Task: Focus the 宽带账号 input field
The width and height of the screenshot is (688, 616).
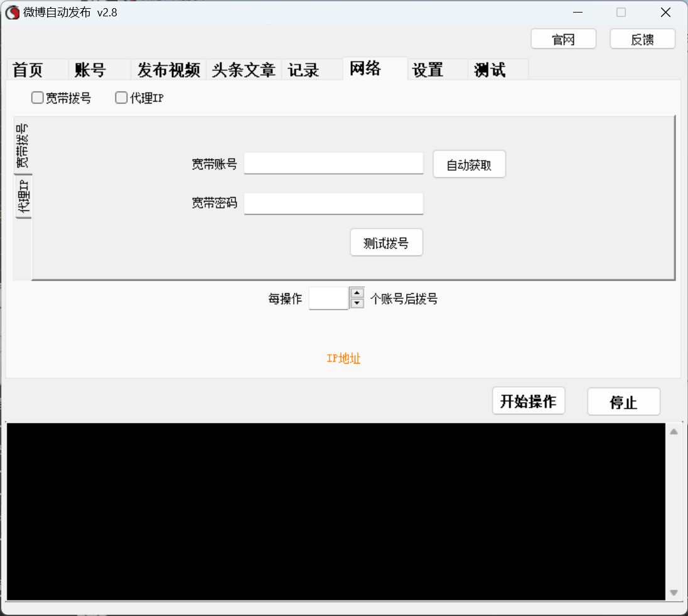Action: click(333, 163)
